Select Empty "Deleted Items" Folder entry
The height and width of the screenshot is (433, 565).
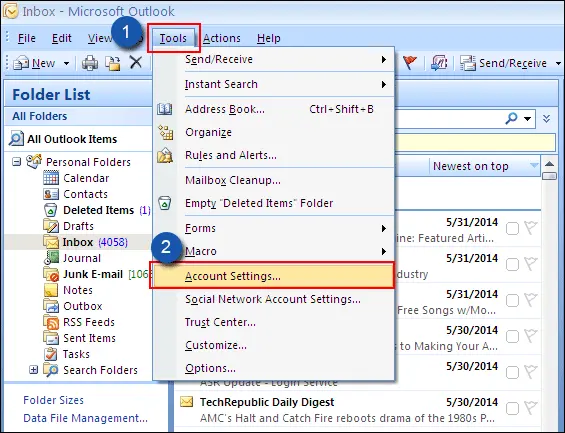(274, 203)
